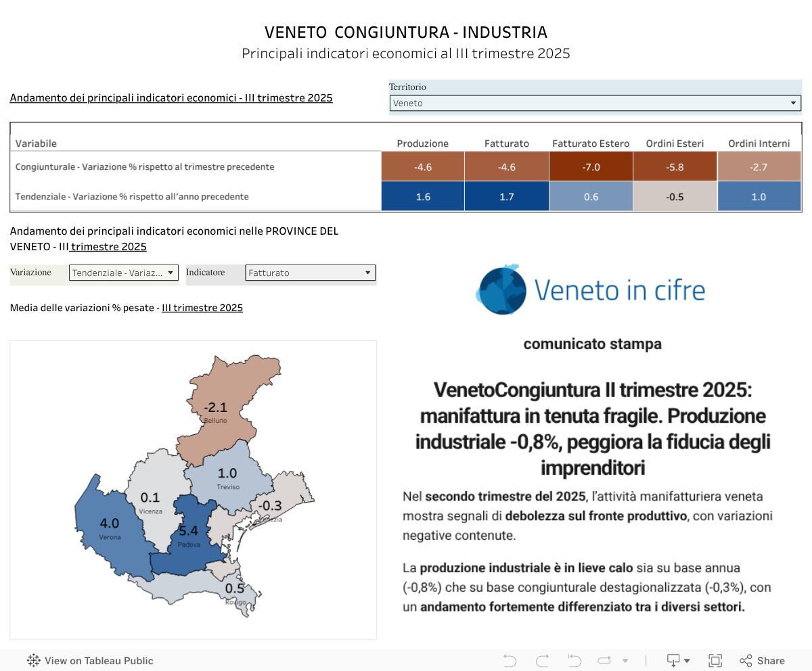Click the Ordini Esteri column header

(x=675, y=143)
